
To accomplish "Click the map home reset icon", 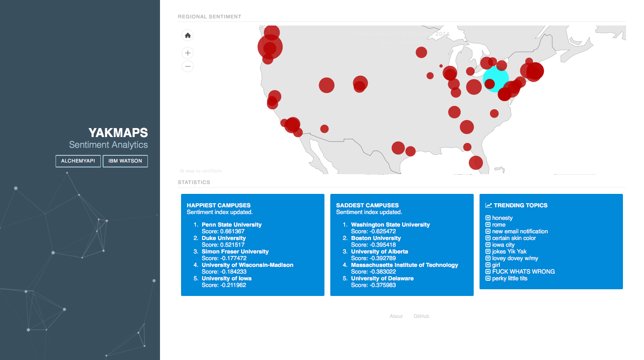I will pos(188,35).
